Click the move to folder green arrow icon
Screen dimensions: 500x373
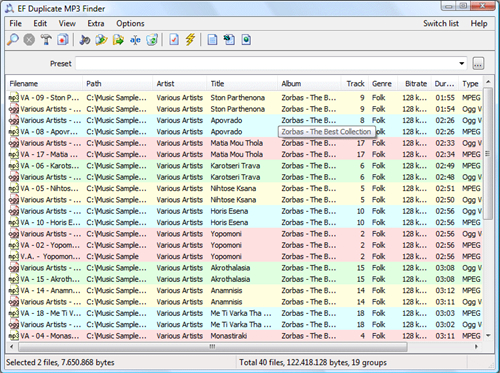[x=118, y=40]
